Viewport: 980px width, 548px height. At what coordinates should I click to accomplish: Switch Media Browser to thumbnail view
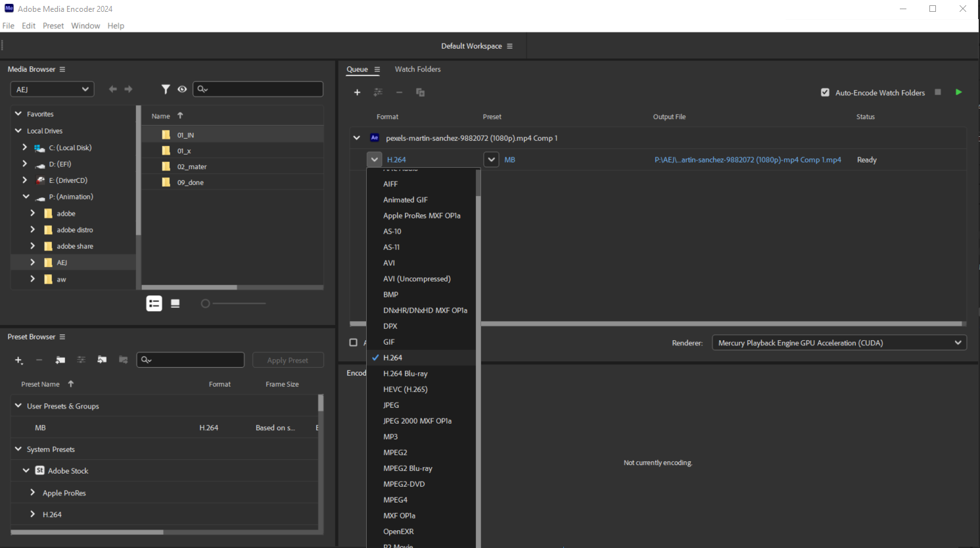175,303
